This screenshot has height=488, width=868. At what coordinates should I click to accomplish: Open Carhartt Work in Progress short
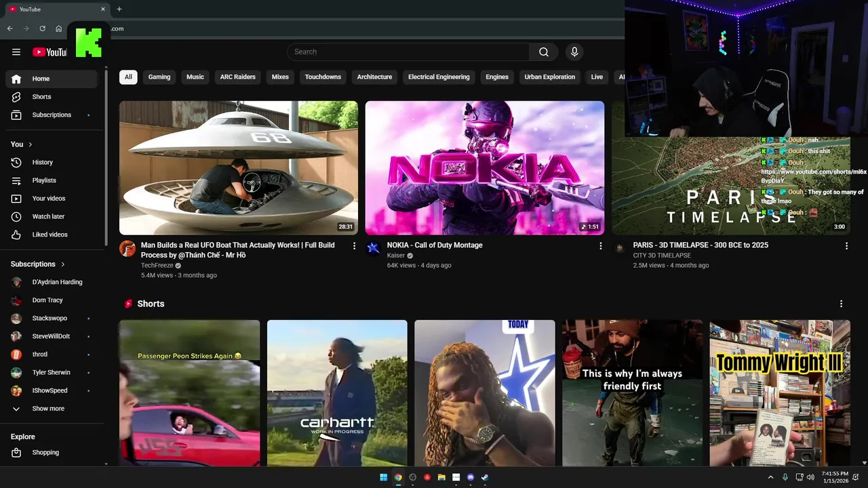[x=337, y=393]
